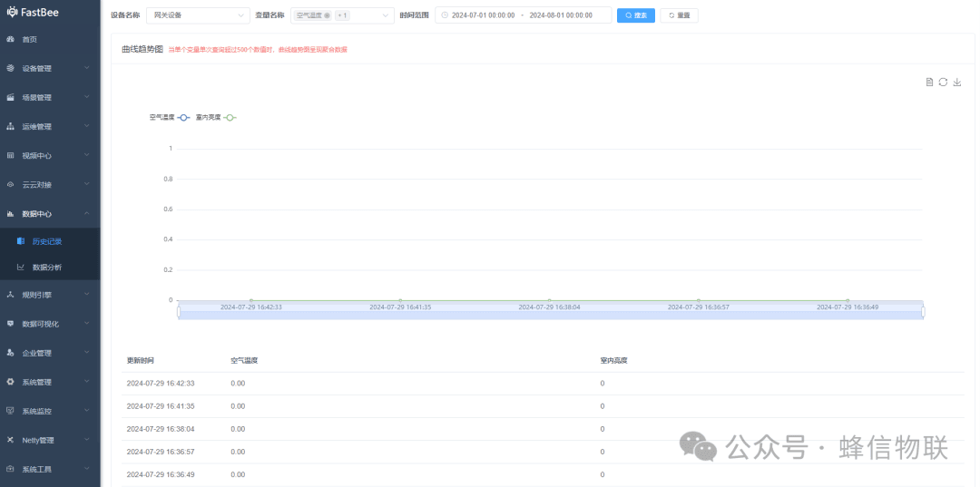This screenshot has width=980, height=487.
Task: Expand the 系统监控 menu arrow
Action: click(x=87, y=411)
